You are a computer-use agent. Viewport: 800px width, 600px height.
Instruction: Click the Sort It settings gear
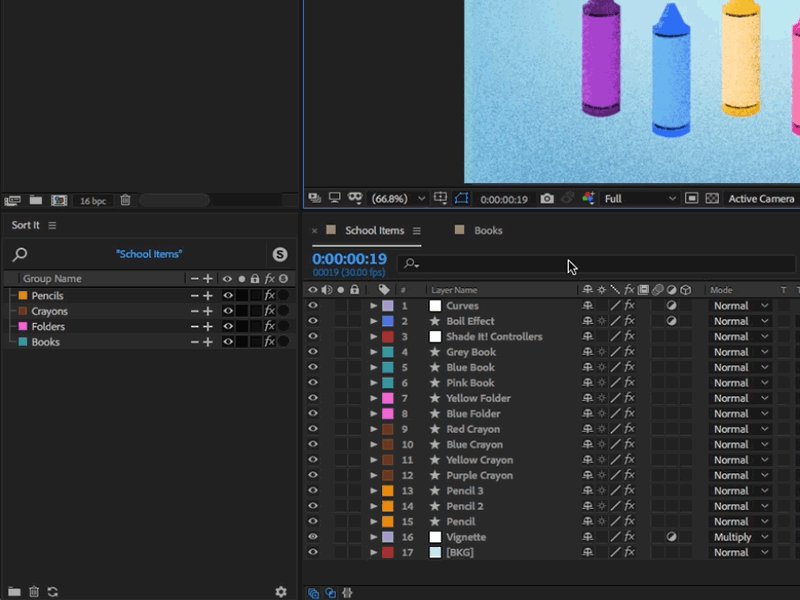[281, 592]
